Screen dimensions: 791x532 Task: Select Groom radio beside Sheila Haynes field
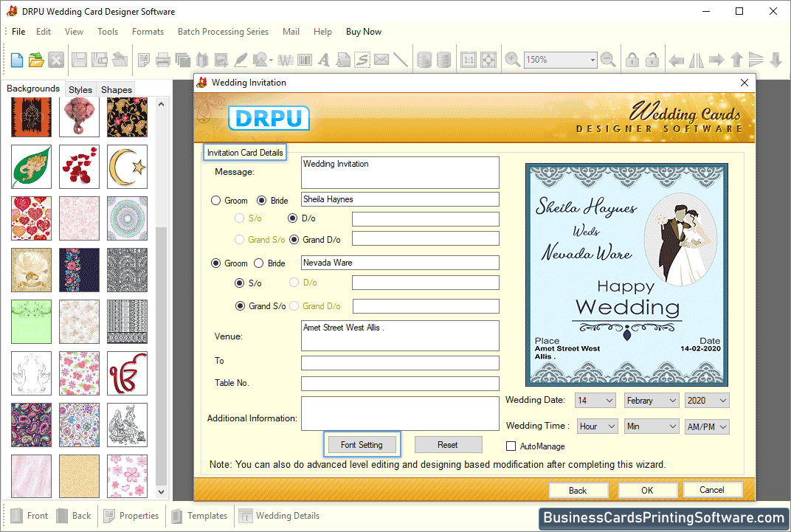(x=216, y=201)
